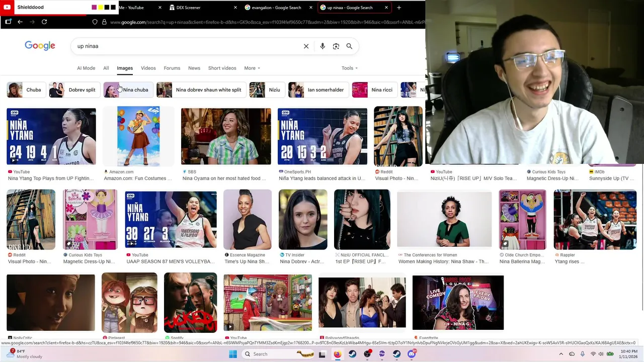Open the Up movie Carl and Ellie image

coord(129,303)
